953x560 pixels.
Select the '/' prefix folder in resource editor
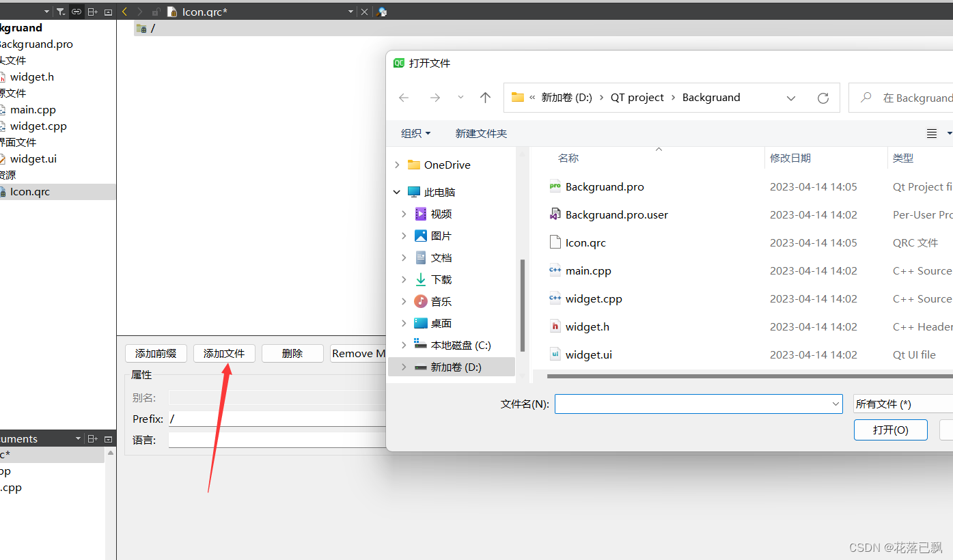click(x=146, y=28)
